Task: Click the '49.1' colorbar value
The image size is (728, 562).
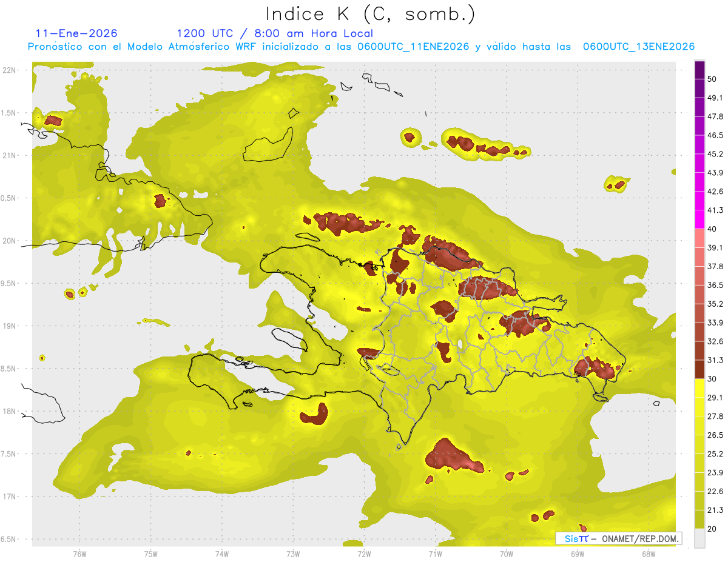Action: (715, 98)
